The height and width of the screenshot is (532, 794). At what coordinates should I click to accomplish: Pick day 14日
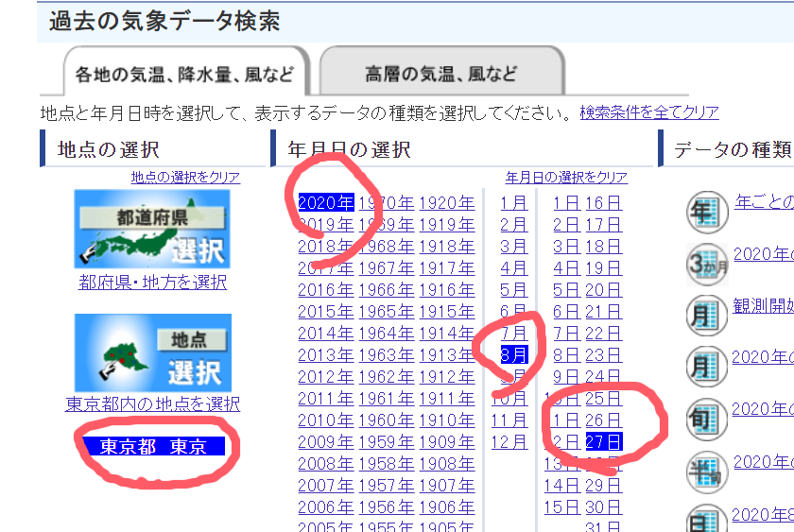pyautogui.click(x=562, y=486)
